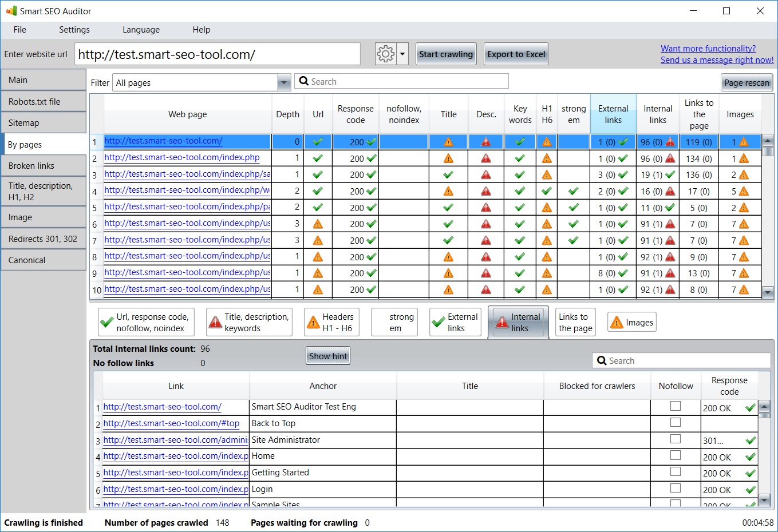Enable Nofollow checkbox for Login link row
The width and height of the screenshot is (778, 532).
coord(676,489)
